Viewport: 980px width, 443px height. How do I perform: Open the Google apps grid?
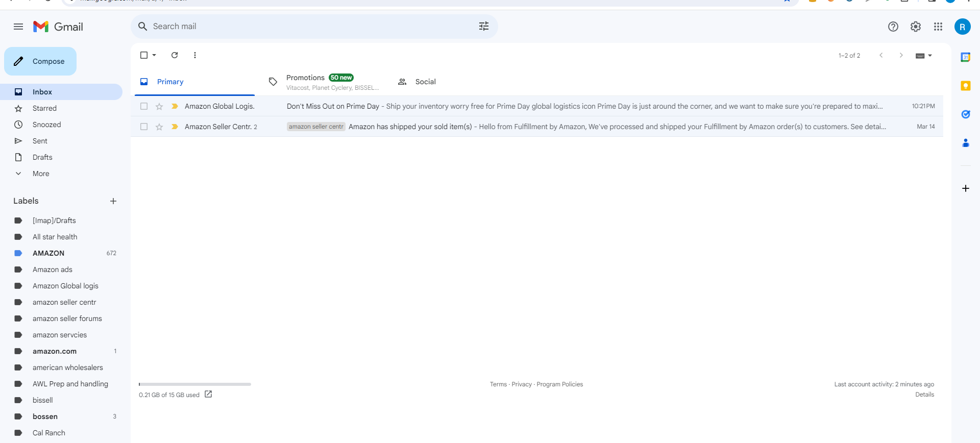[938, 27]
